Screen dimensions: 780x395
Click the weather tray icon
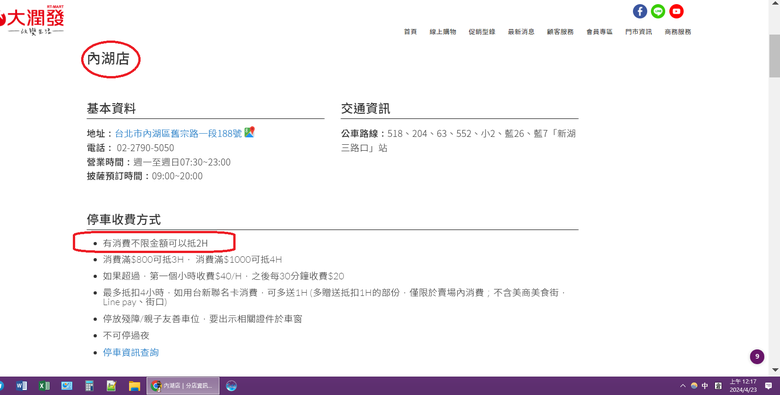694,386
